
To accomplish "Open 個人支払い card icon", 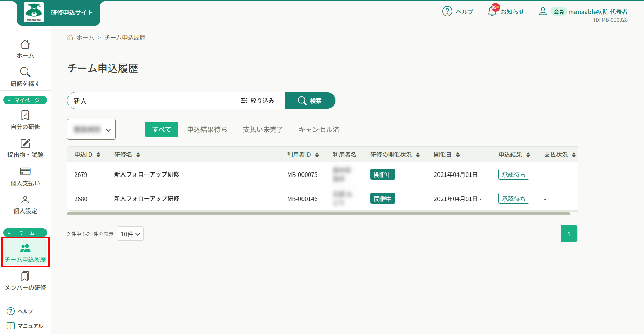I will (25, 172).
